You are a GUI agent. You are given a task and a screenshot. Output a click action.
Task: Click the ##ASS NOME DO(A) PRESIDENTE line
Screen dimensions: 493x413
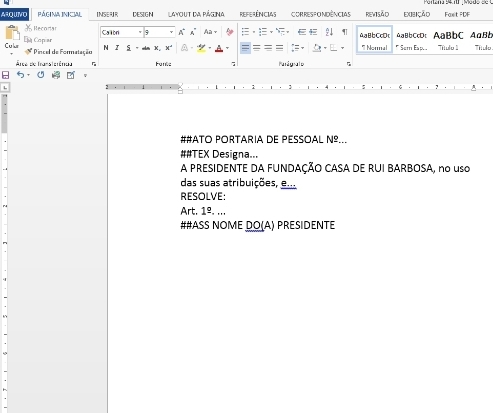[258, 225]
